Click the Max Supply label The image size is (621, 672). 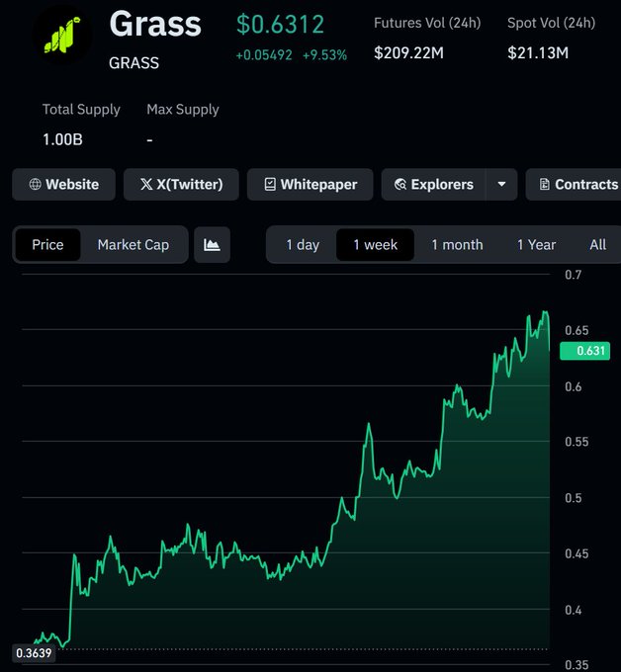183,110
